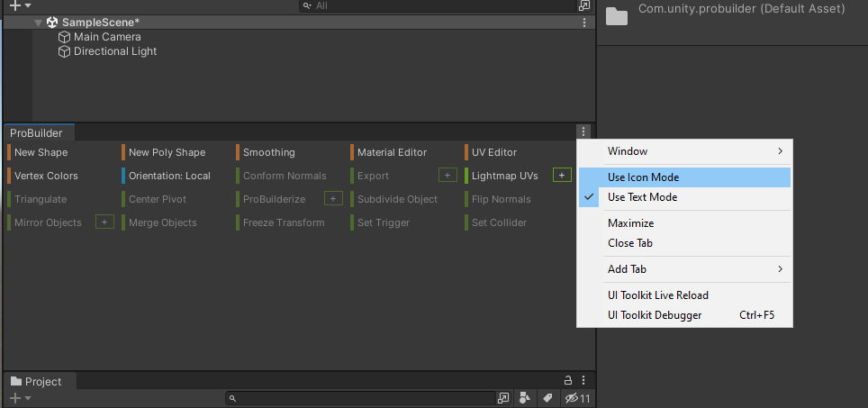Open the SampleScene kebab options menu

[584, 23]
